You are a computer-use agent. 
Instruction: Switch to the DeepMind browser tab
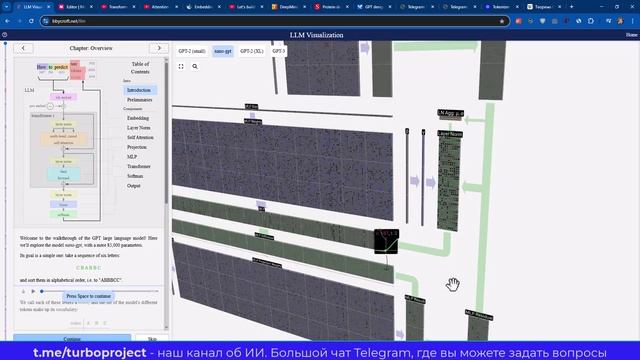pyautogui.click(x=288, y=7)
